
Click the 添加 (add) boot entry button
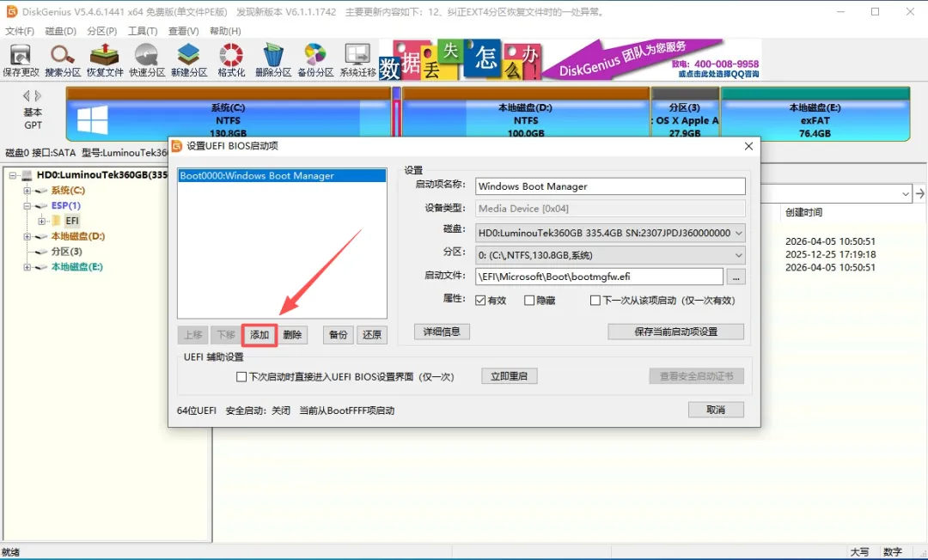coord(259,335)
